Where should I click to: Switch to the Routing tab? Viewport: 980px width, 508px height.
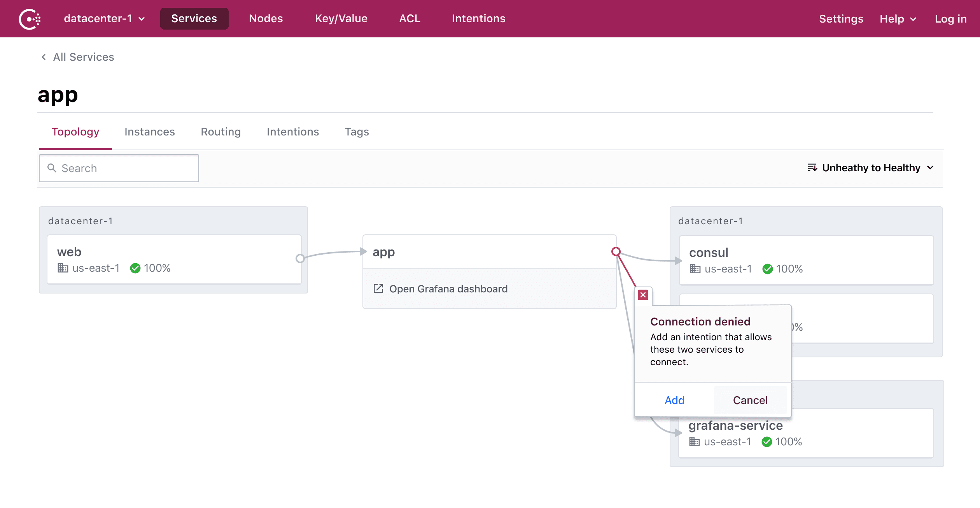(220, 132)
